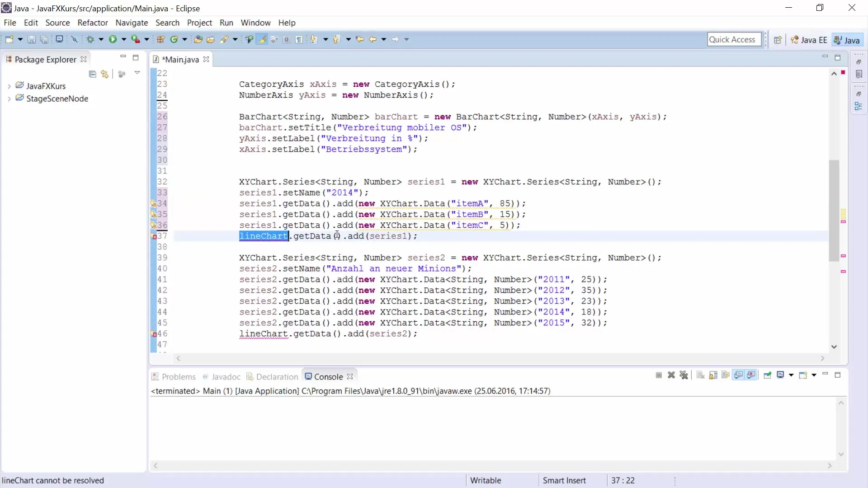868x488 pixels.
Task: Toggle Show Console When Standard Out Changes
Action: click(x=739, y=375)
